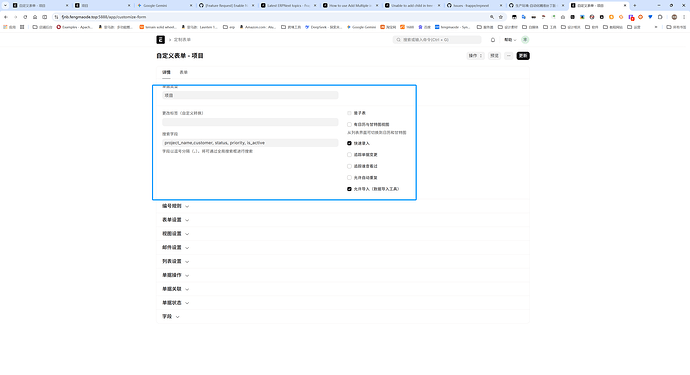Click the zoom magnifier icon in address bar
Viewport: 690px width, 375px height.
pyautogui.click(x=492, y=17)
